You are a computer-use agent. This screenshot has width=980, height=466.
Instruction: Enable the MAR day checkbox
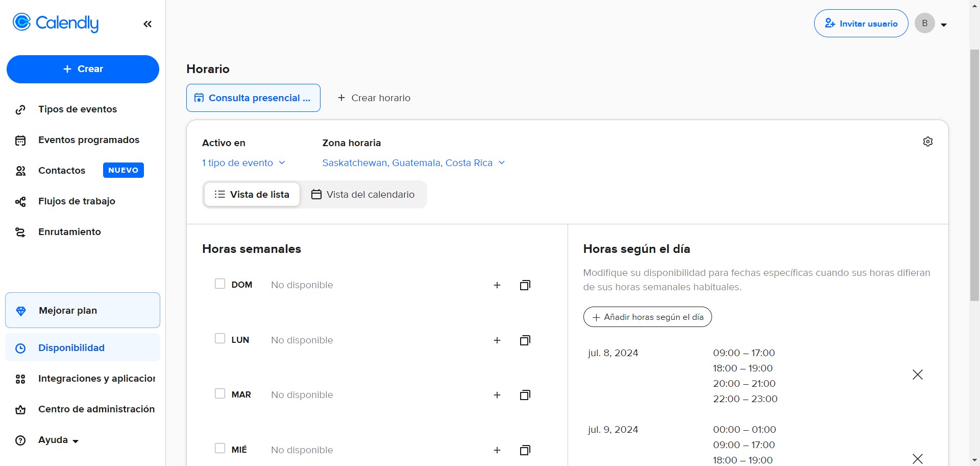220,393
